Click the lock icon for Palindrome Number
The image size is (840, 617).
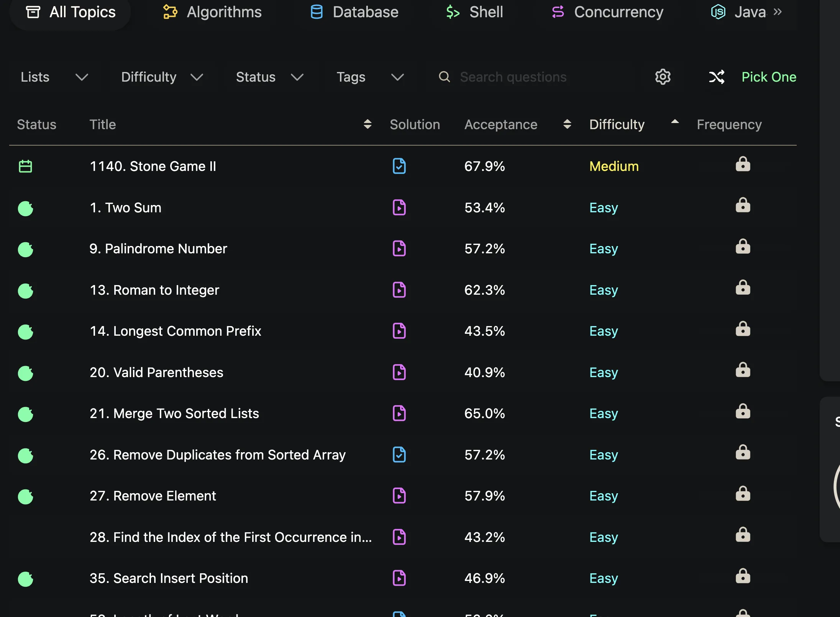point(743,246)
